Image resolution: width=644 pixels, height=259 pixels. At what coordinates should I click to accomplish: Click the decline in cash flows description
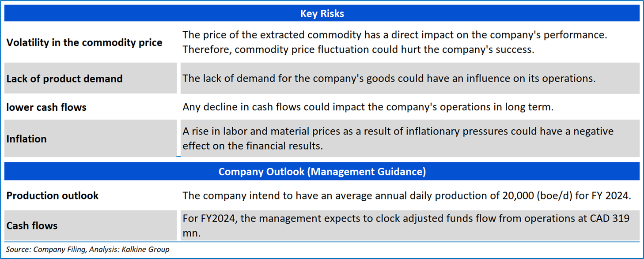pyautogui.click(x=367, y=107)
